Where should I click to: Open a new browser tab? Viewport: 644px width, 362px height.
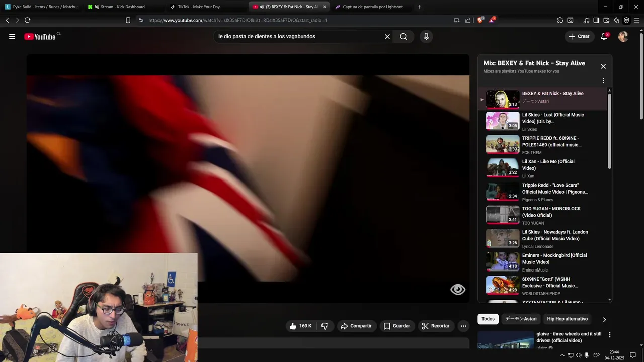tap(419, 7)
